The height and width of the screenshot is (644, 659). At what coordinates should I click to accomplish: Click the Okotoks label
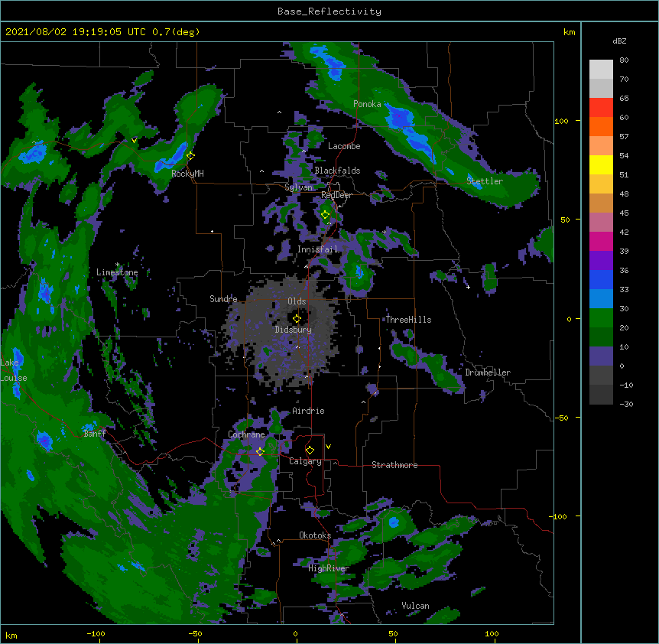(x=315, y=535)
